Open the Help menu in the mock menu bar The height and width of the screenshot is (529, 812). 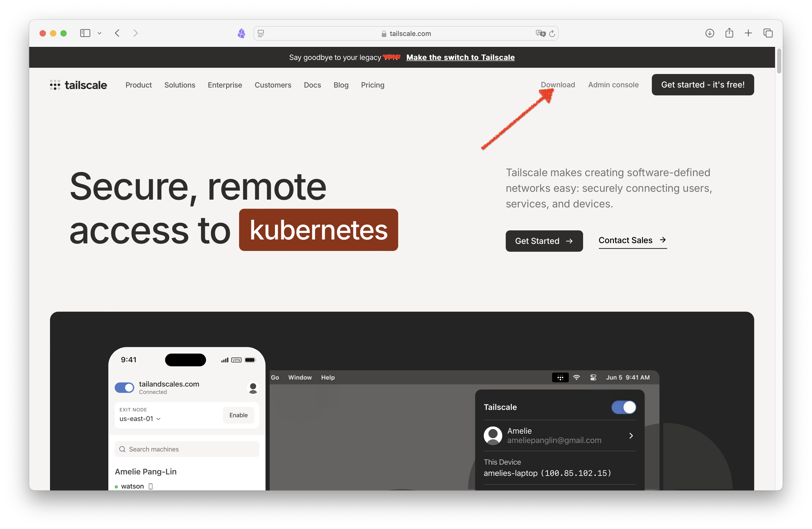pyautogui.click(x=328, y=378)
